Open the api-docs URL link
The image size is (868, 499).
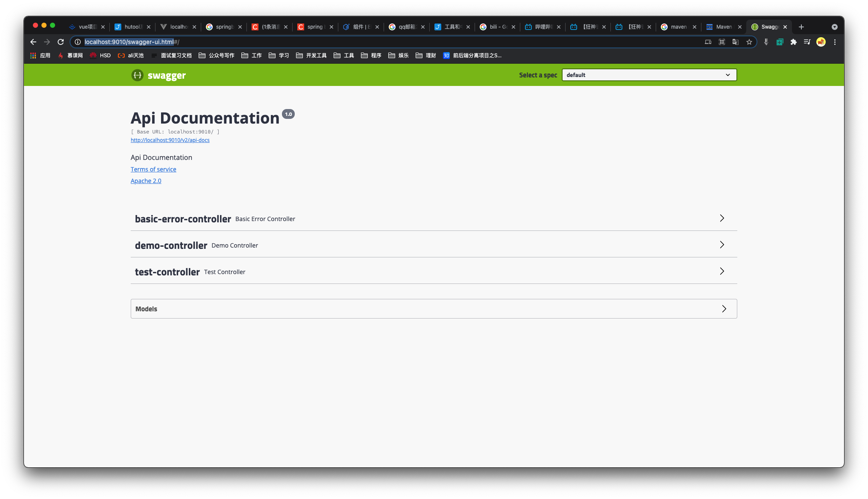click(170, 140)
